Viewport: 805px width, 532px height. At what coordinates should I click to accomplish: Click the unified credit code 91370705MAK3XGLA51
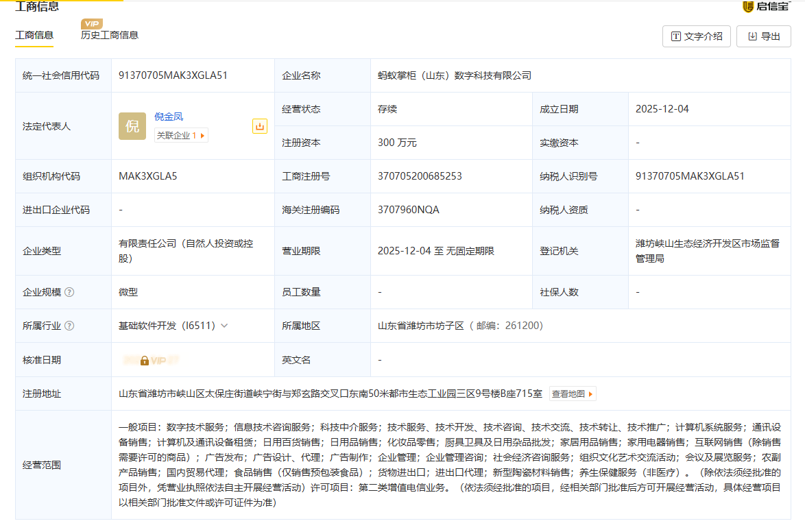coord(173,75)
